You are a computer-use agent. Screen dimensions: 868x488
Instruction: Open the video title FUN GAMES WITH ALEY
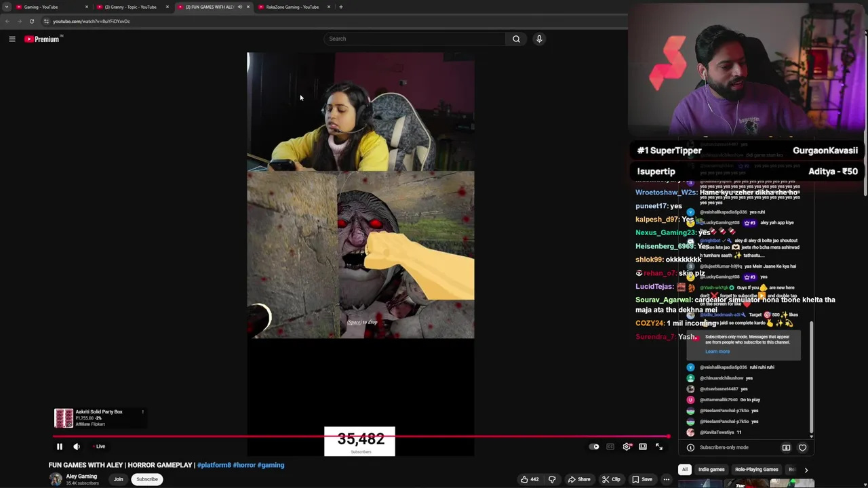[121, 465]
